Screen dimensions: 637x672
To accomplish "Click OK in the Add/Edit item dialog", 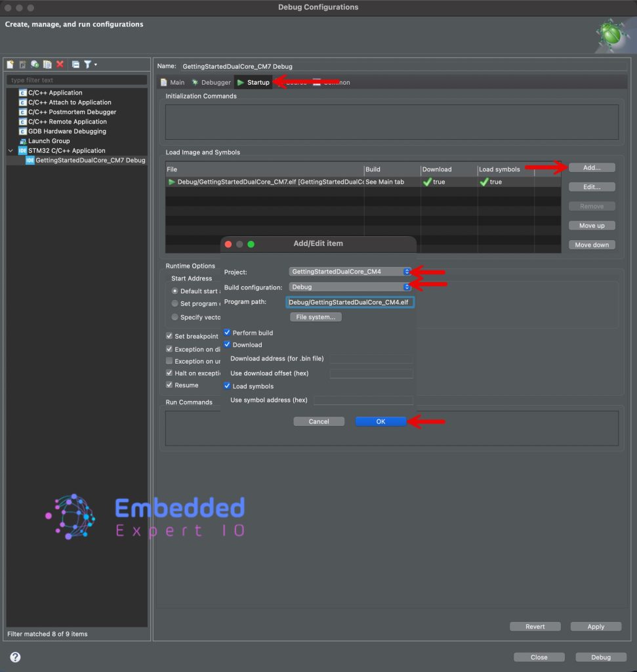I will point(380,421).
